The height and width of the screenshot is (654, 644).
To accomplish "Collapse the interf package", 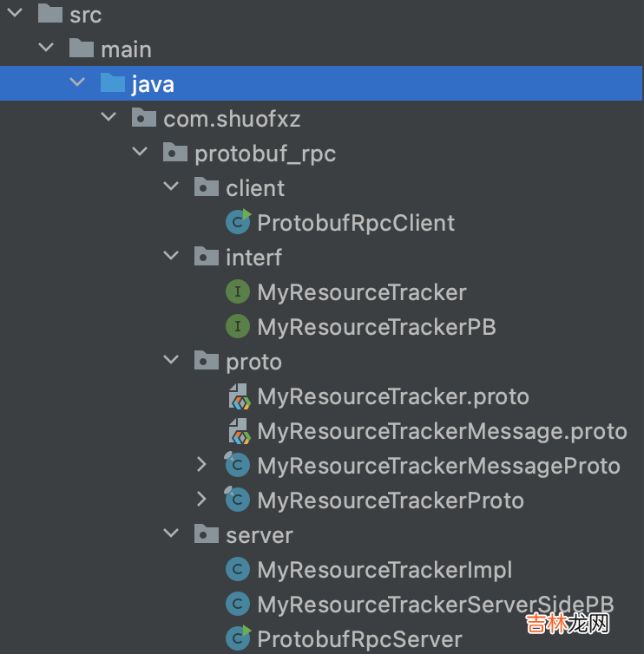I will click(x=171, y=258).
